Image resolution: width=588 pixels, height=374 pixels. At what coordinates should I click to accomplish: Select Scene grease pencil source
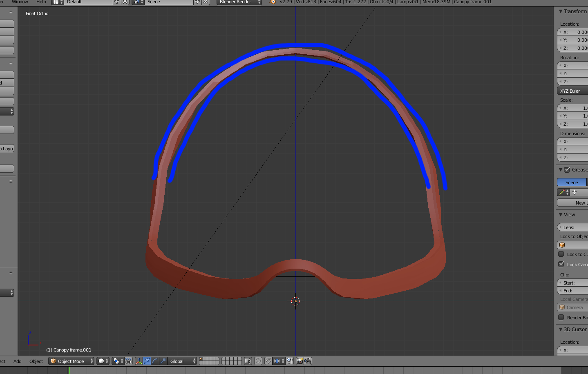coord(572,182)
